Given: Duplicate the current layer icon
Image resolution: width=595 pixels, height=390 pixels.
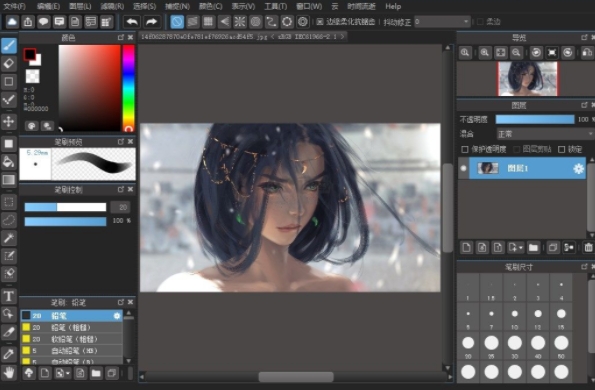Looking at the screenshot, I should (x=553, y=248).
